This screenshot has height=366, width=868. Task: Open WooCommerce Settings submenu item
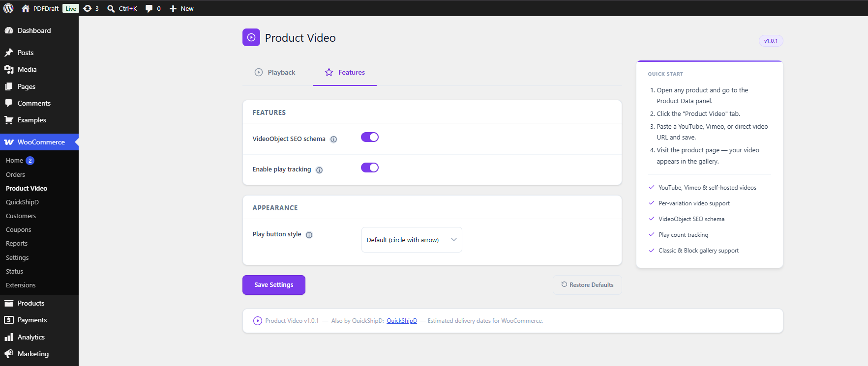coord(17,257)
